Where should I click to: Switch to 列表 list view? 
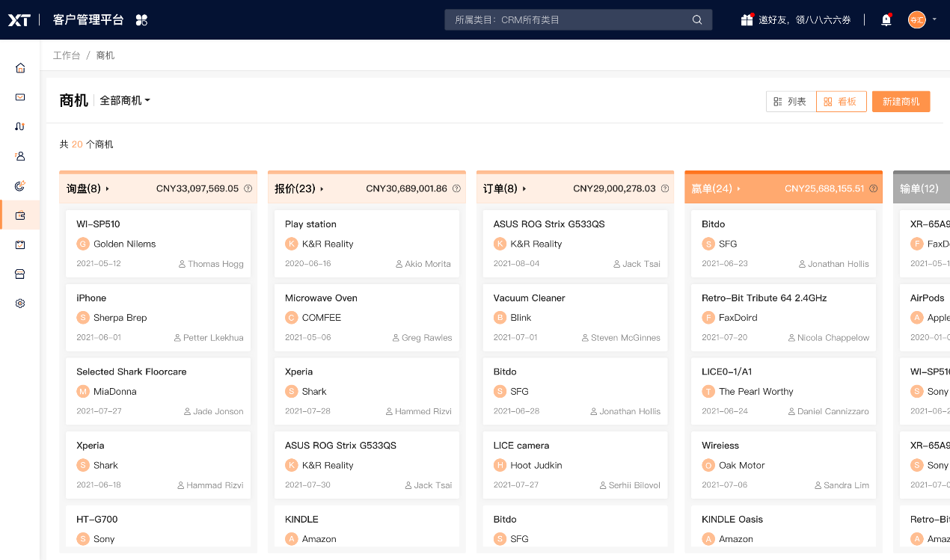coord(790,102)
